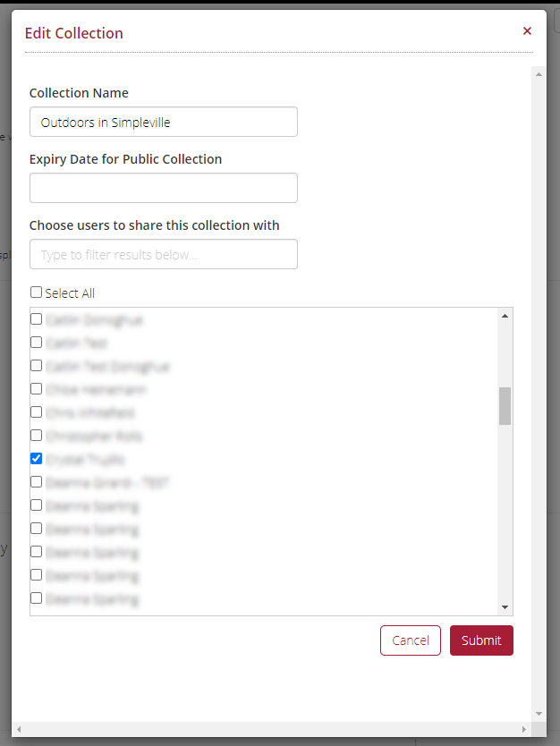Viewport: 560px width, 746px height.
Task: Check the last visible user list checkbox
Action: pyautogui.click(x=36, y=598)
